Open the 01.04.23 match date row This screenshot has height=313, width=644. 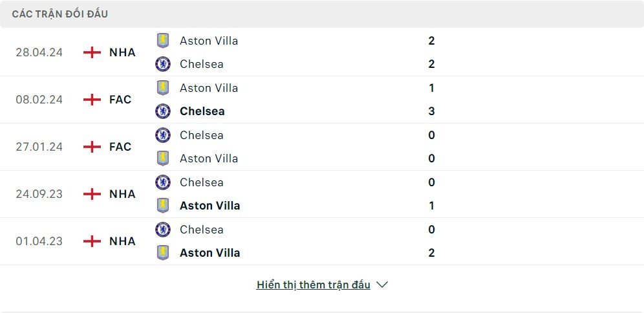[x=39, y=241]
